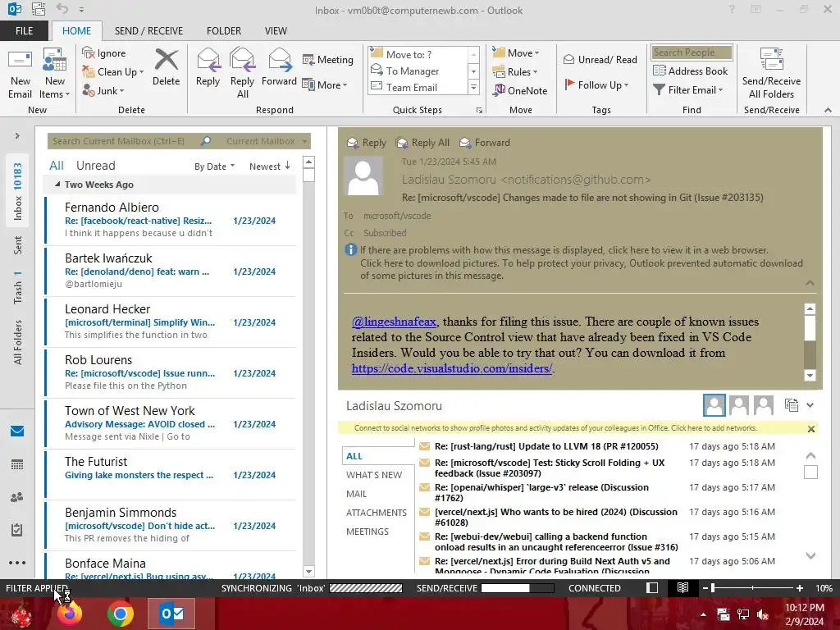Open the Address Book
Image resolution: width=840 pixels, height=630 pixels.
coord(691,71)
